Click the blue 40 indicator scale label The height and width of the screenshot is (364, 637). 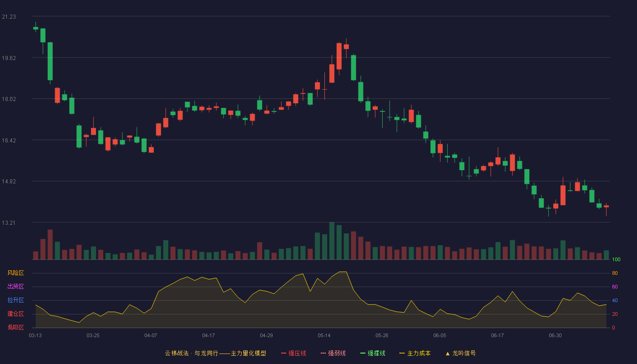(x=615, y=300)
